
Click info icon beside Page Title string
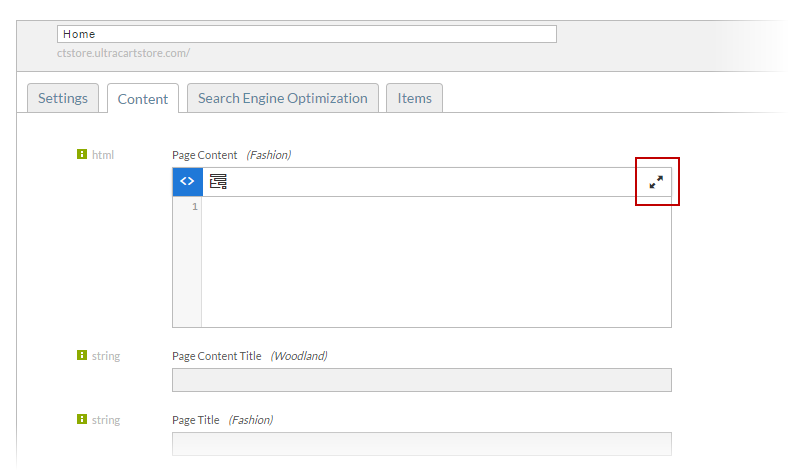click(82, 419)
